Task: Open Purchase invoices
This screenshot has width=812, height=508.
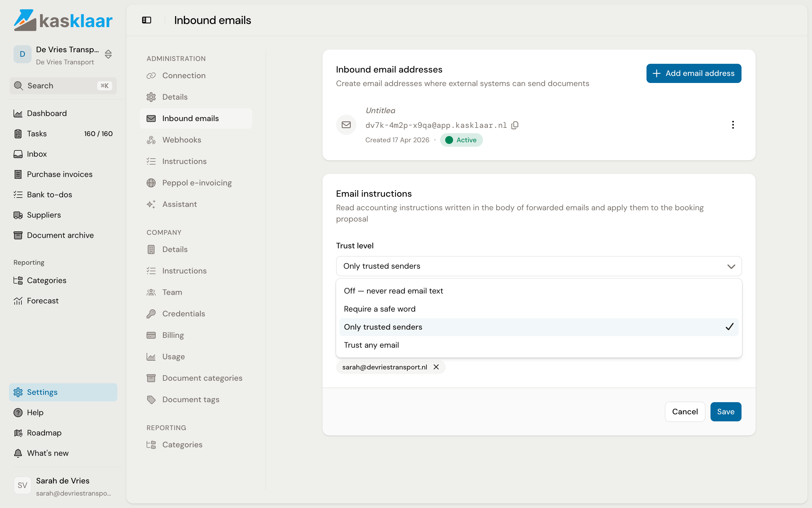Action: coord(63,174)
